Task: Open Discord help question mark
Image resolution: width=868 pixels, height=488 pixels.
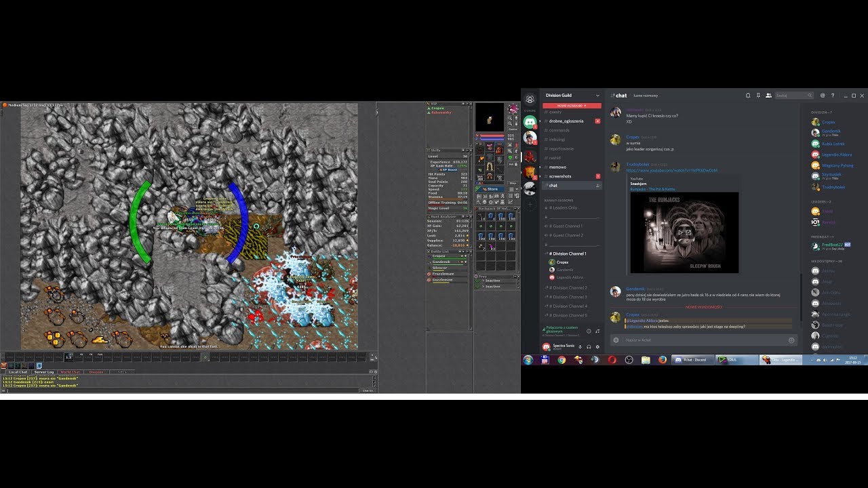Action: (x=833, y=96)
